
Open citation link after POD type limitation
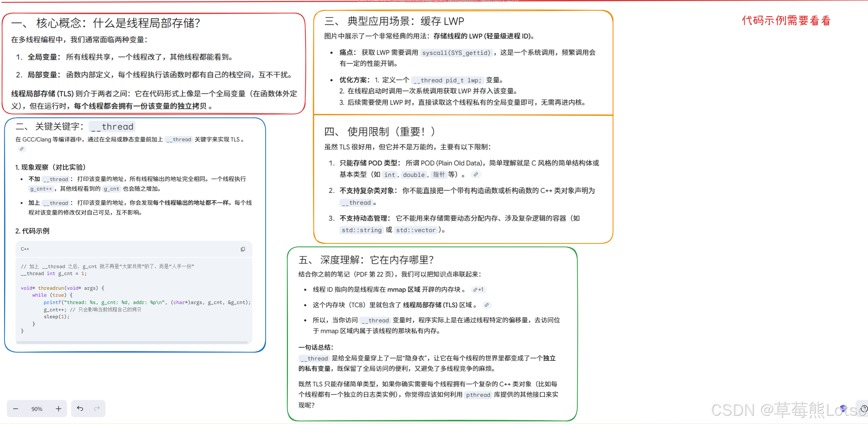click(x=476, y=174)
